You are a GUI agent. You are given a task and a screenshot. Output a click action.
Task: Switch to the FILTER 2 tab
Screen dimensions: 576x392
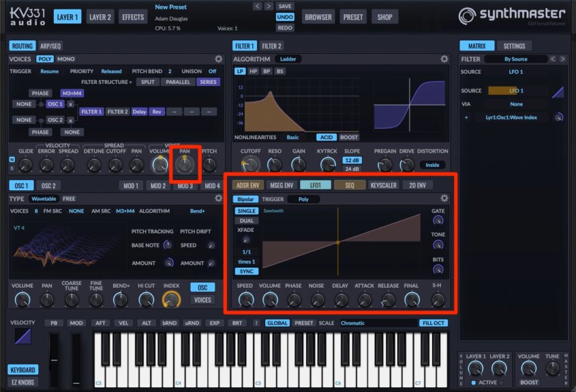[271, 46]
